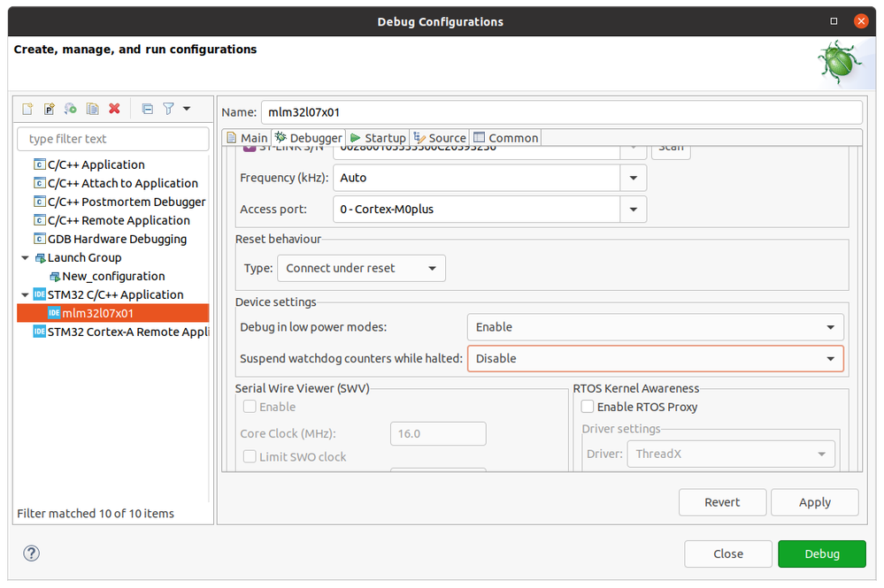This screenshot has width=884, height=588.
Task: Click the type filter text field
Action: (x=113, y=139)
